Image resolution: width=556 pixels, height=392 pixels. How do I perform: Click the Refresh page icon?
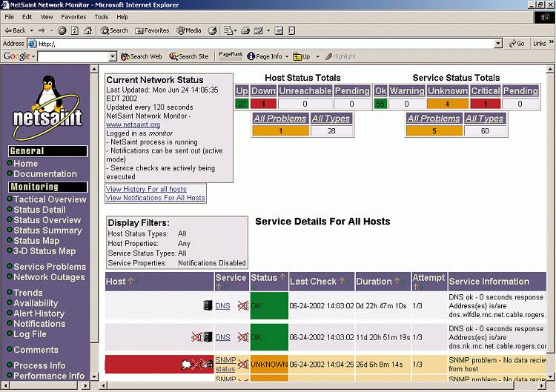(75, 30)
